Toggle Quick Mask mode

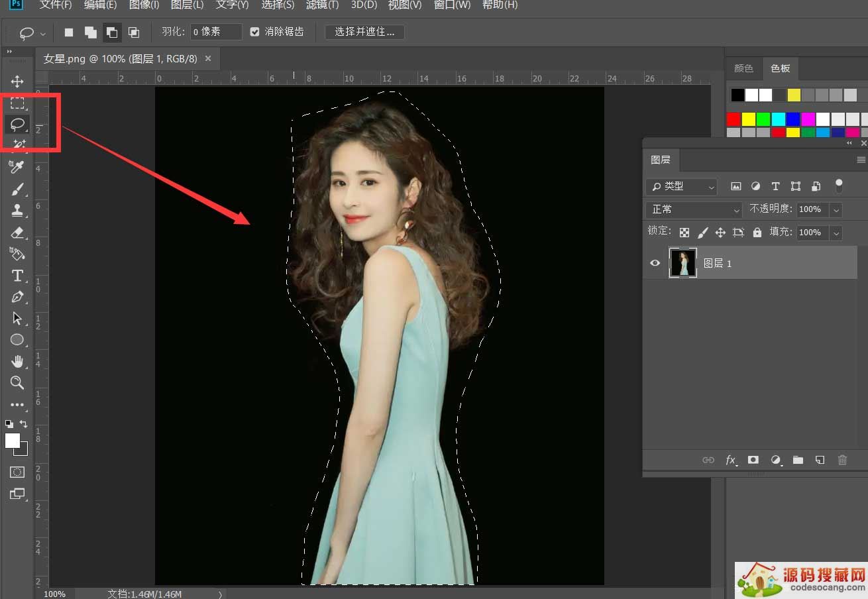coord(17,472)
